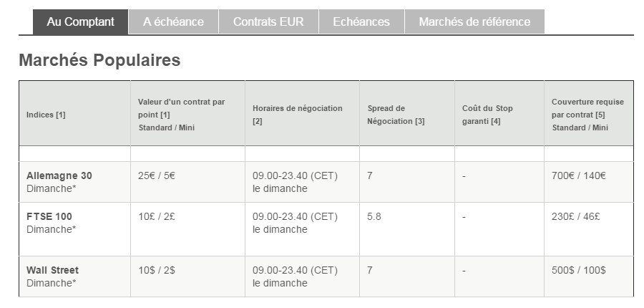Viewport: 644px width, 308px height.
Task: Click the Marchés Populaires heading
Action: [x=99, y=60]
